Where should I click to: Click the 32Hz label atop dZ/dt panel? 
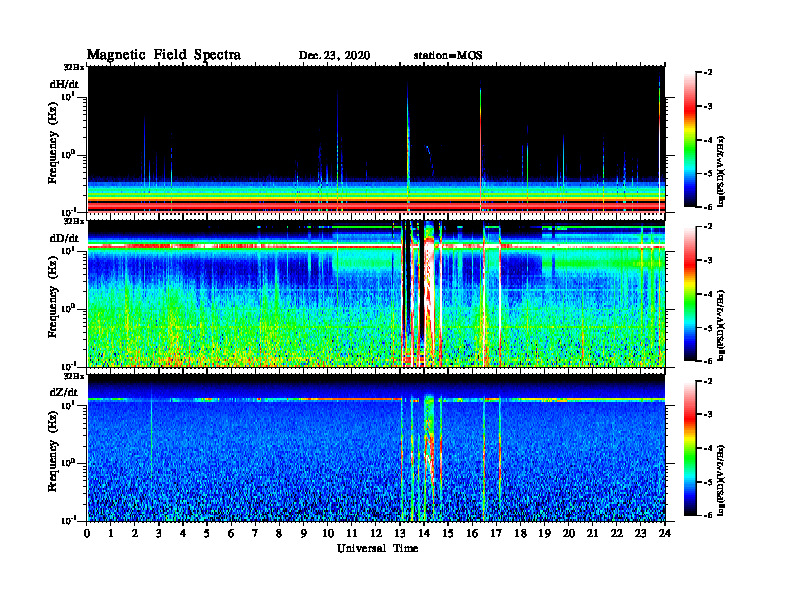pos(74,376)
